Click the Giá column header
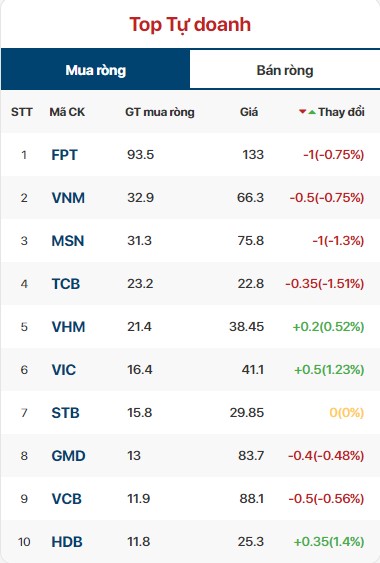 coord(249,112)
